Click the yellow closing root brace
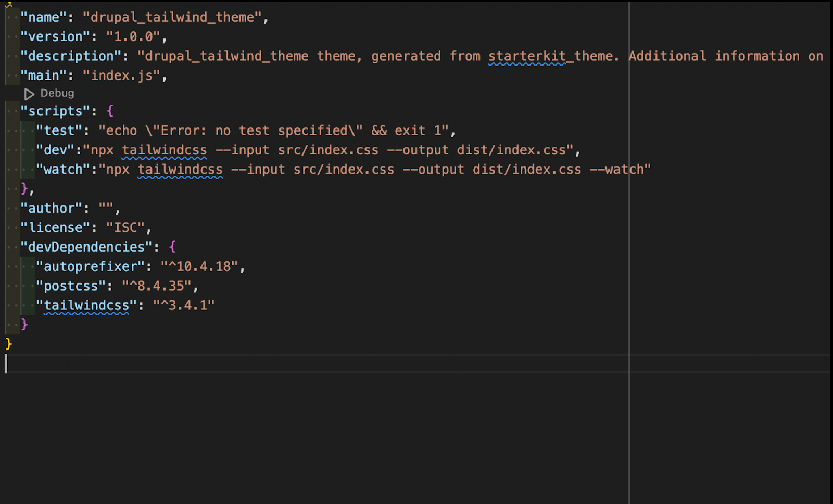The height and width of the screenshot is (504, 833). pyautogui.click(x=8, y=344)
